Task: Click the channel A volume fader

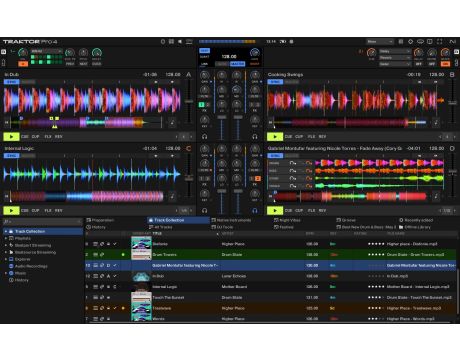Action: (222, 117)
